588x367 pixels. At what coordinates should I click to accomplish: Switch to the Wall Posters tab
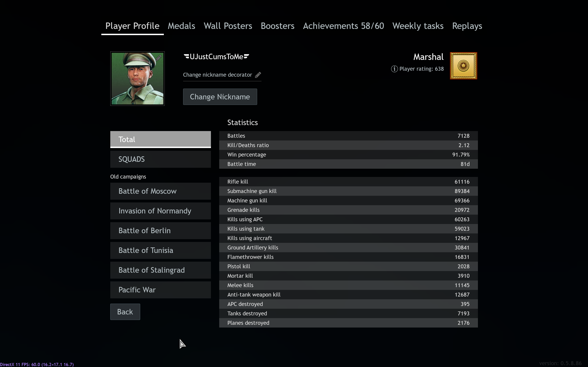[228, 26]
